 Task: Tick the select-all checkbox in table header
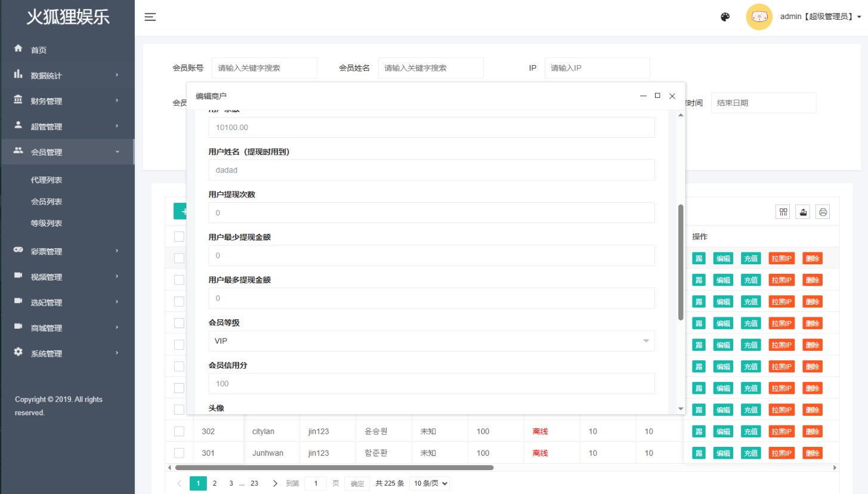coord(179,237)
